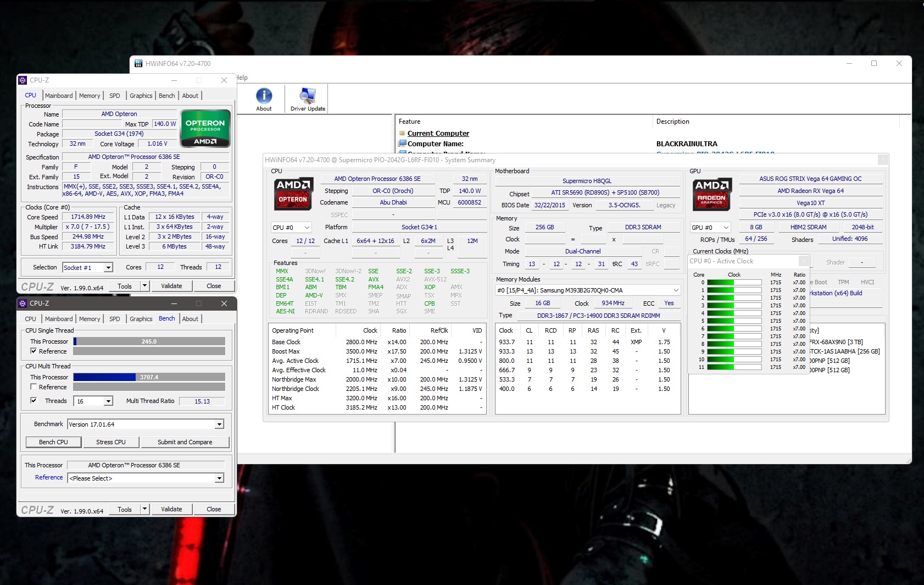Click the CPU-Z Bench window title icon

coord(23,303)
